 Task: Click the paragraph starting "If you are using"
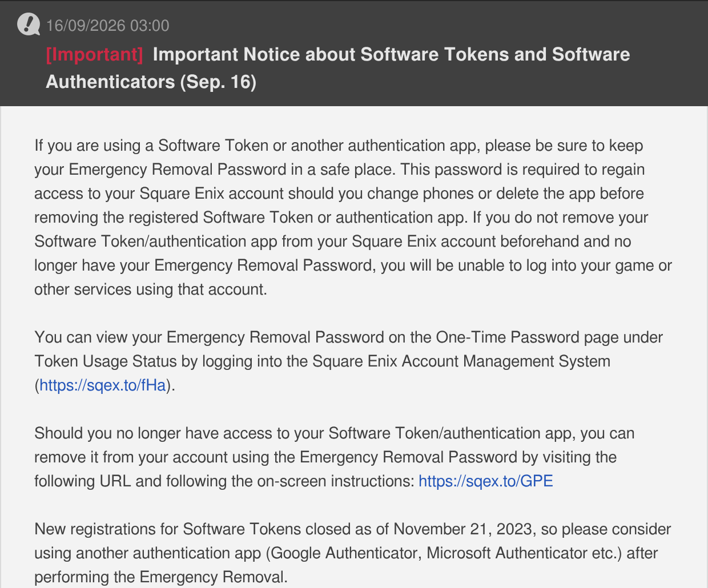click(353, 218)
